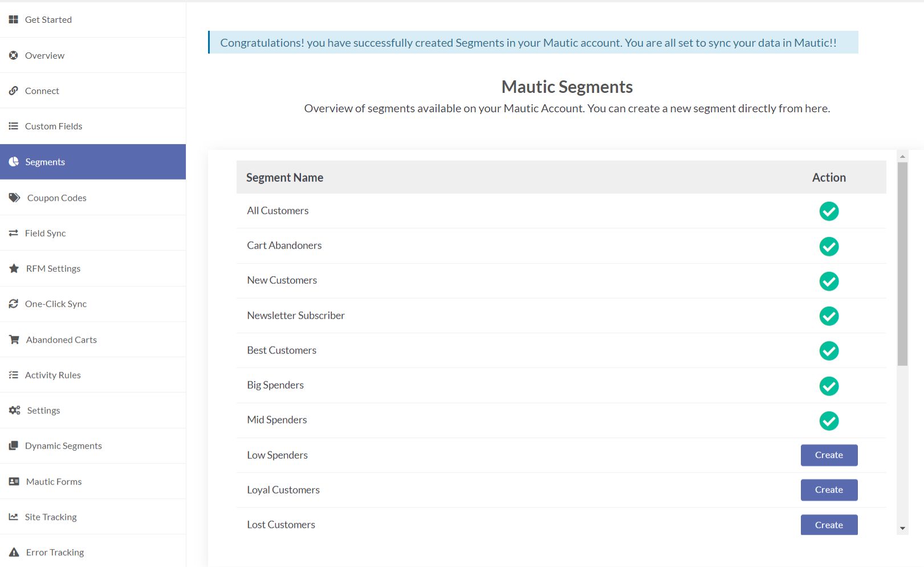Image resolution: width=924 pixels, height=567 pixels.
Task: Create the Lost Customers segment
Action: 829,525
